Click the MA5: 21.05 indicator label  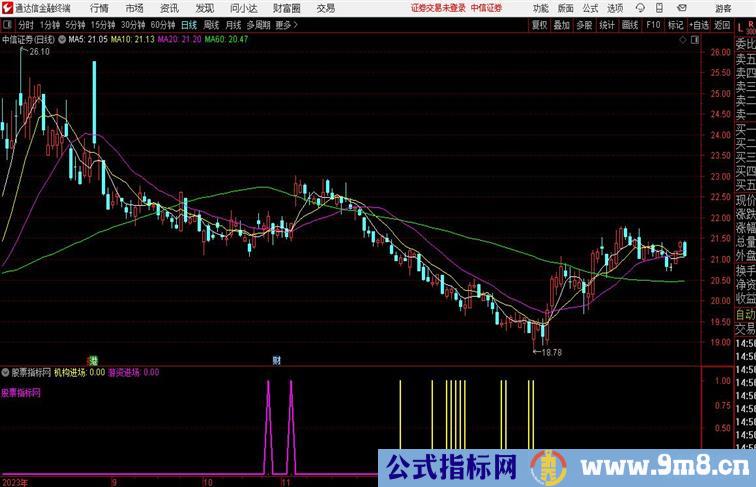coord(88,40)
